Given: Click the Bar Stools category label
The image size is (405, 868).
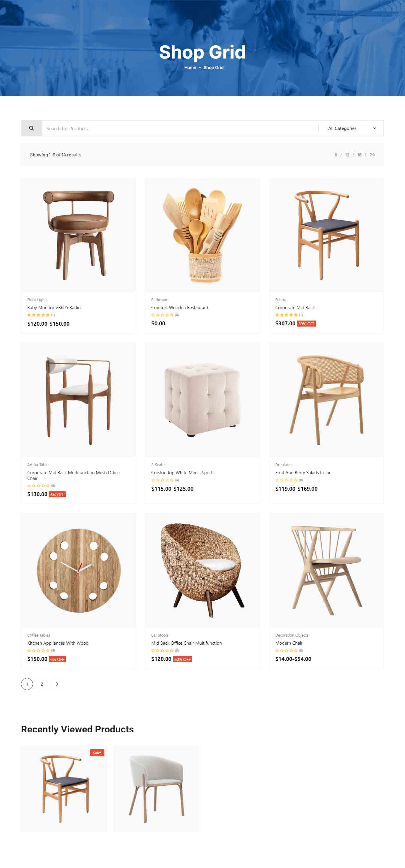Looking at the screenshot, I should click(x=160, y=635).
